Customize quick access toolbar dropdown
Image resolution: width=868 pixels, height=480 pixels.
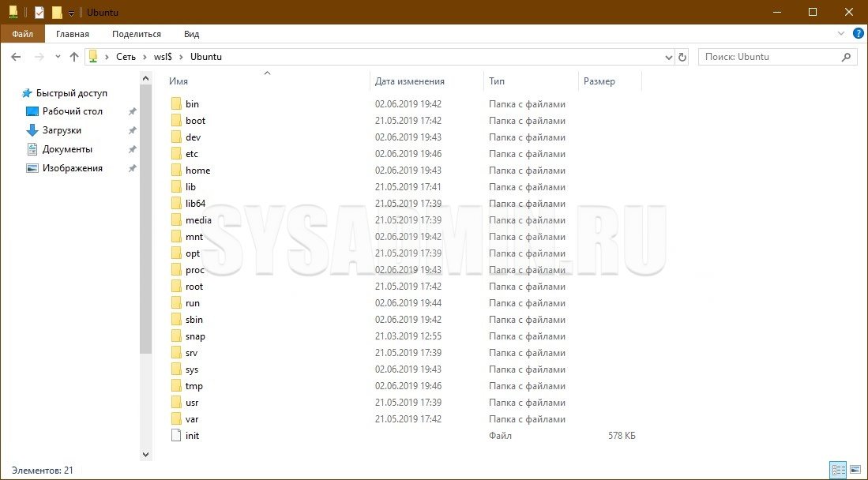[x=71, y=13]
